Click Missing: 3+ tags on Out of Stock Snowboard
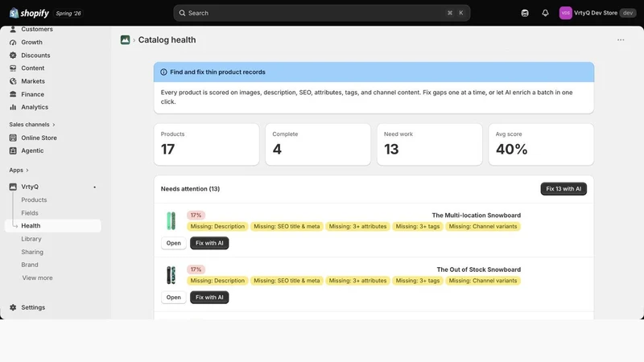The image size is (644, 362). [x=418, y=281]
